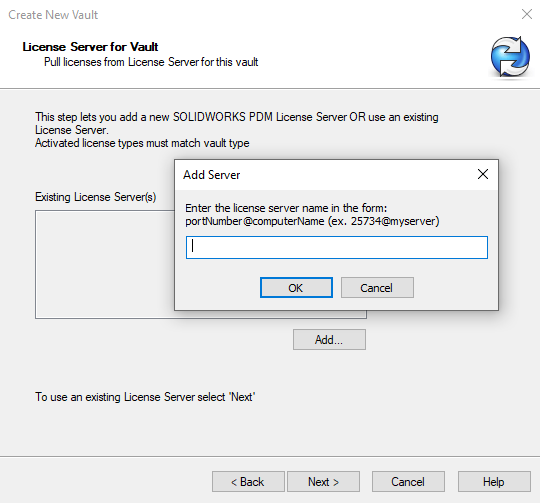
Task: Open Help for the vault wizard
Action: pos(494,481)
